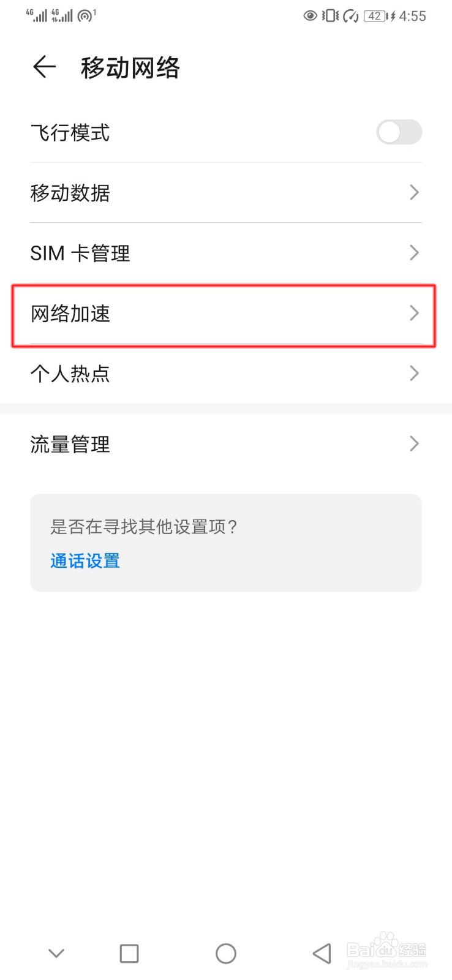Tap the battery indicator in status bar
The height and width of the screenshot is (980, 452).
pyautogui.click(x=375, y=16)
